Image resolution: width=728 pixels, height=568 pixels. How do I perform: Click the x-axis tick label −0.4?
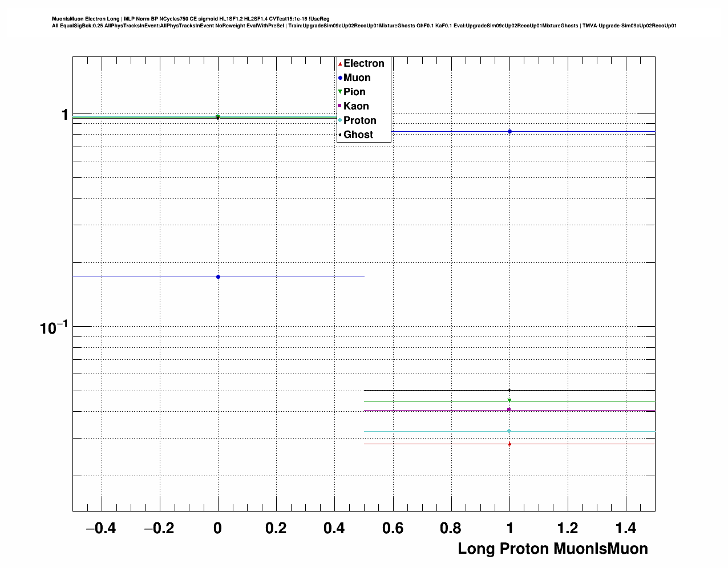[101, 529]
